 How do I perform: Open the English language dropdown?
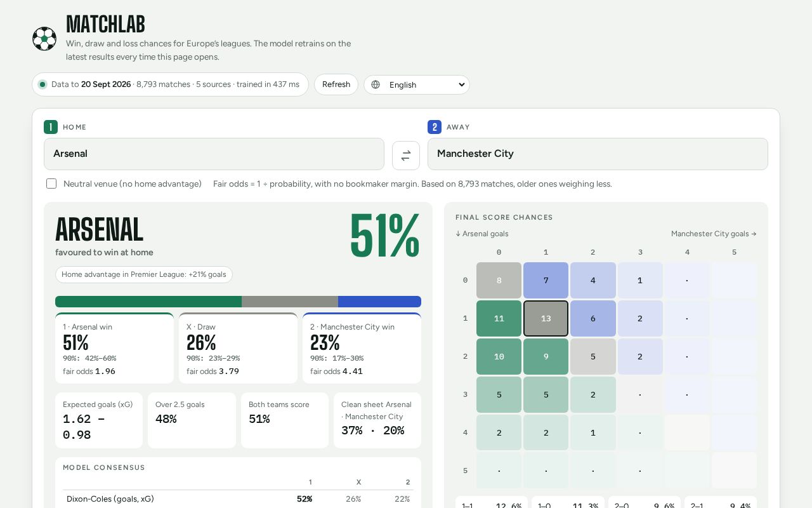(x=417, y=84)
